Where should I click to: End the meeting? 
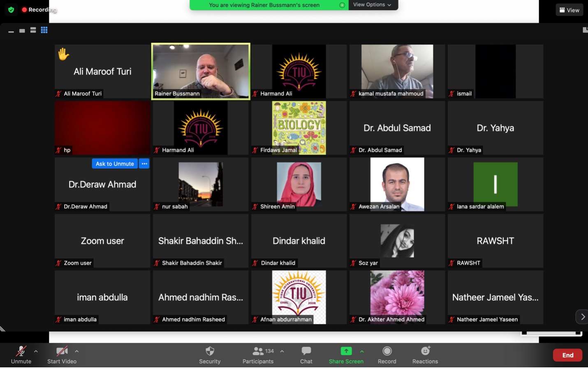pyautogui.click(x=567, y=355)
